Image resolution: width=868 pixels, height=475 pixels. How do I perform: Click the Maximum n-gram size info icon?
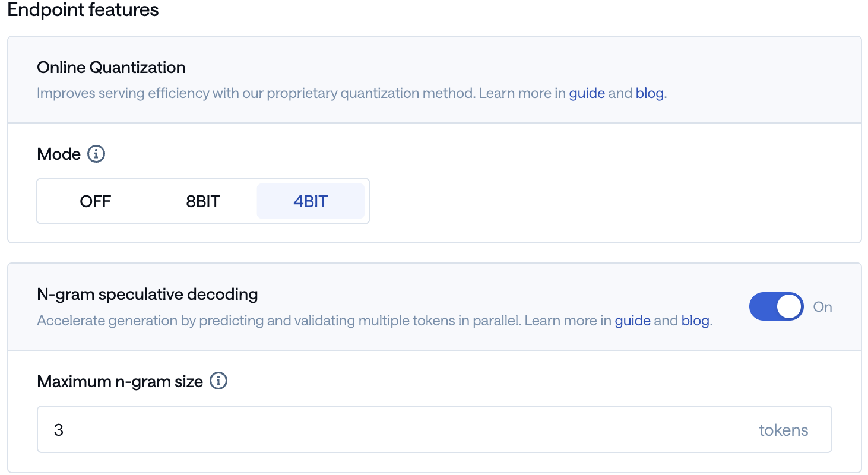click(219, 381)
